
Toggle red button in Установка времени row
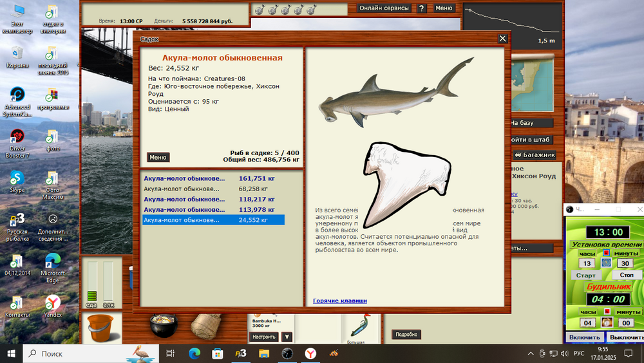(x=605, y=253)
